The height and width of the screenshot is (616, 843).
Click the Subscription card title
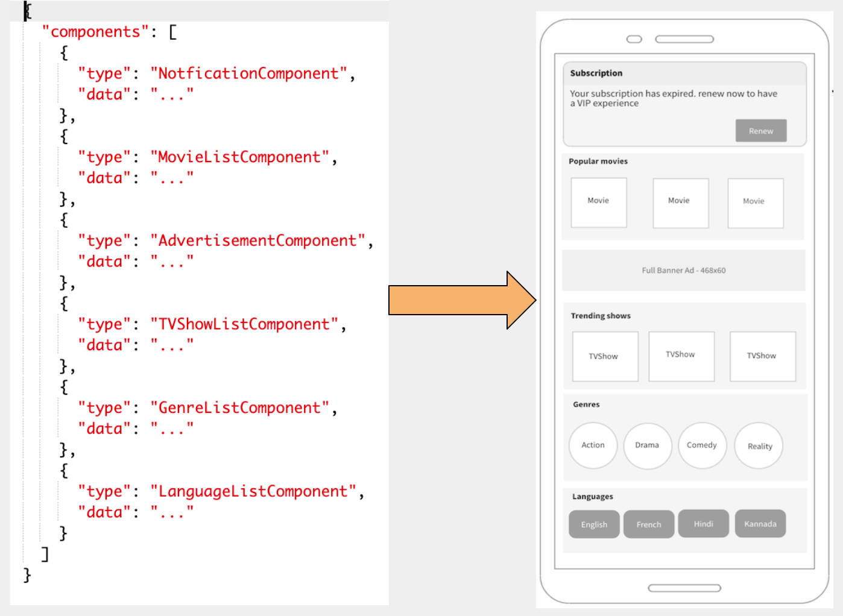pos(596,73)
